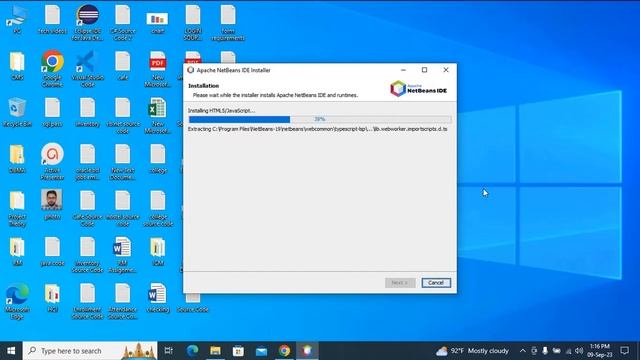Click the NetBeans IDE logo in installer header

tap(418, 88)
